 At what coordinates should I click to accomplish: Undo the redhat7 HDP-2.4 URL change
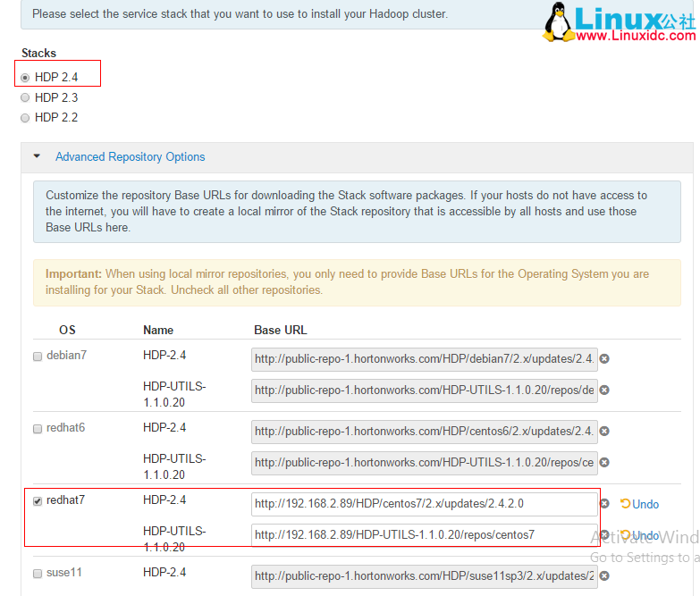tap(639, 504)
